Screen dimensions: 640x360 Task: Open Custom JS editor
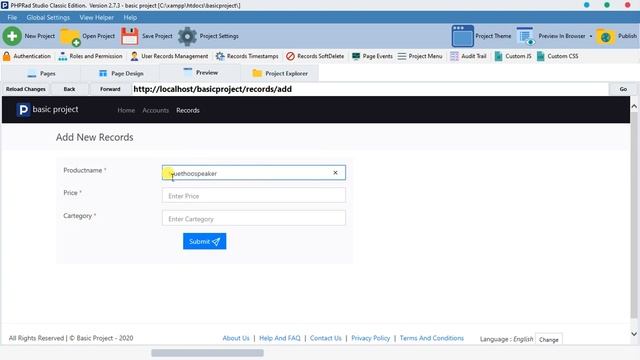(x=513, y=56)
